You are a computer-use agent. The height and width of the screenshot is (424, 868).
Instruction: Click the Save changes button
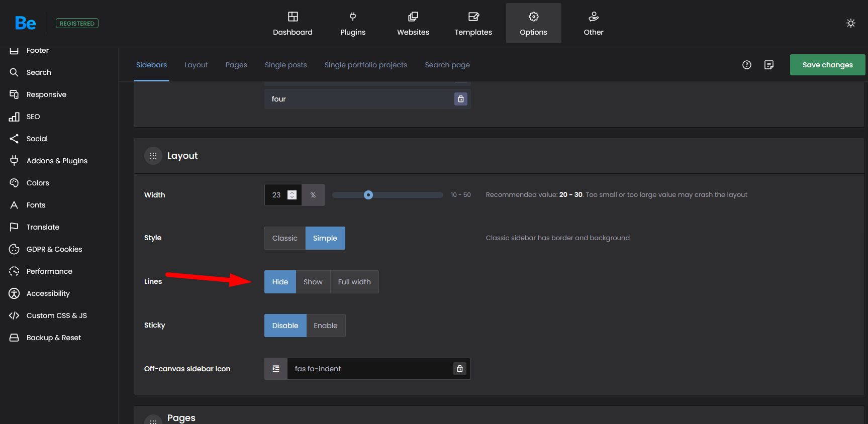[x=827, y=65]
